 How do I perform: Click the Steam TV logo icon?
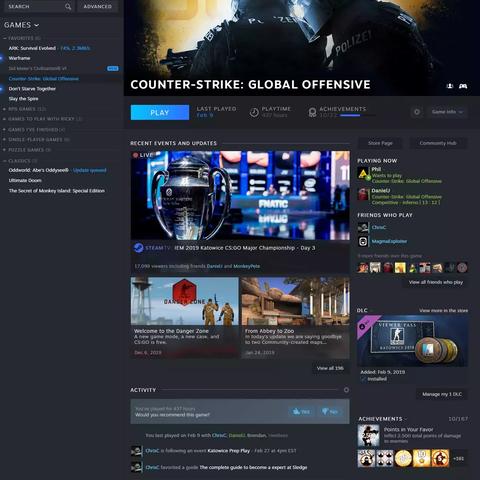tap(139, 248)
